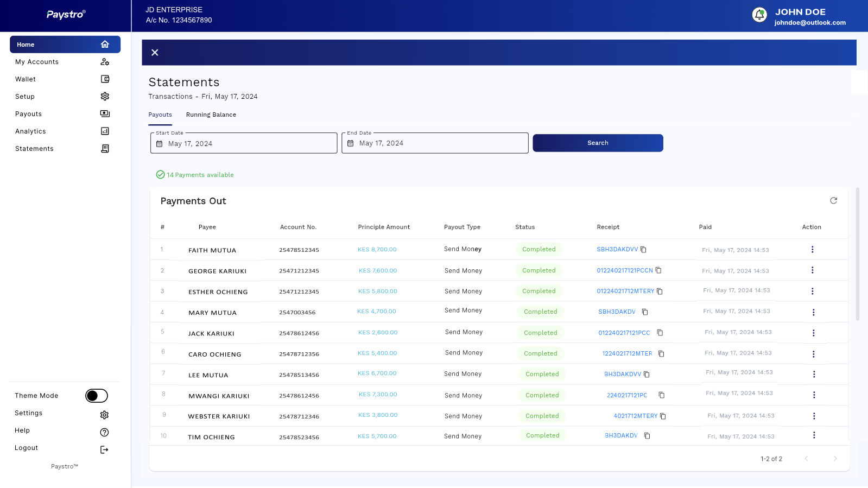The height and width of the screenshot is (488, 868).
Task: Click the notification bell icon
Action: (759, 15)
